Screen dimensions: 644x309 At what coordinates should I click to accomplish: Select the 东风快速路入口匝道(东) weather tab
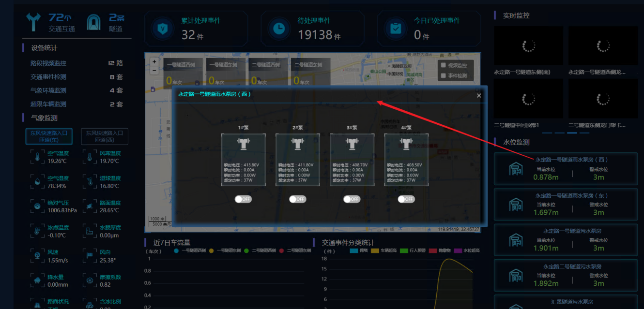point(49,136)
